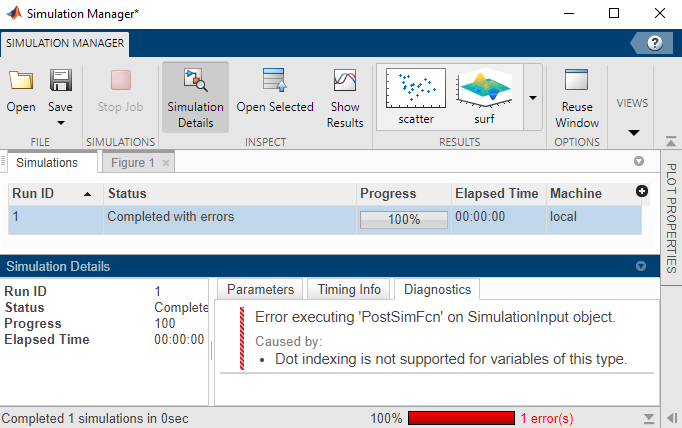Select the scatter plot type

point(416,97)
